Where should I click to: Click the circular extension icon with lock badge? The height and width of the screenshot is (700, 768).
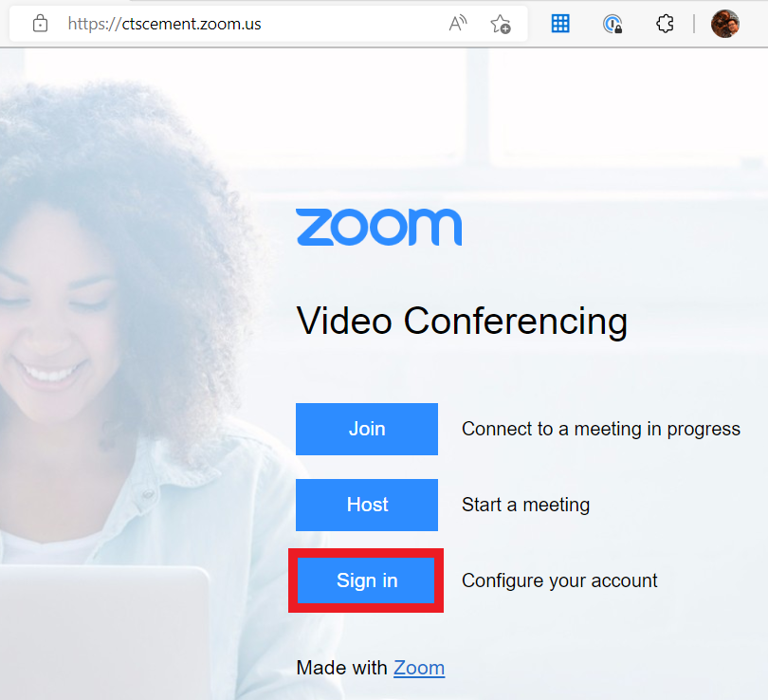point(613,24)
